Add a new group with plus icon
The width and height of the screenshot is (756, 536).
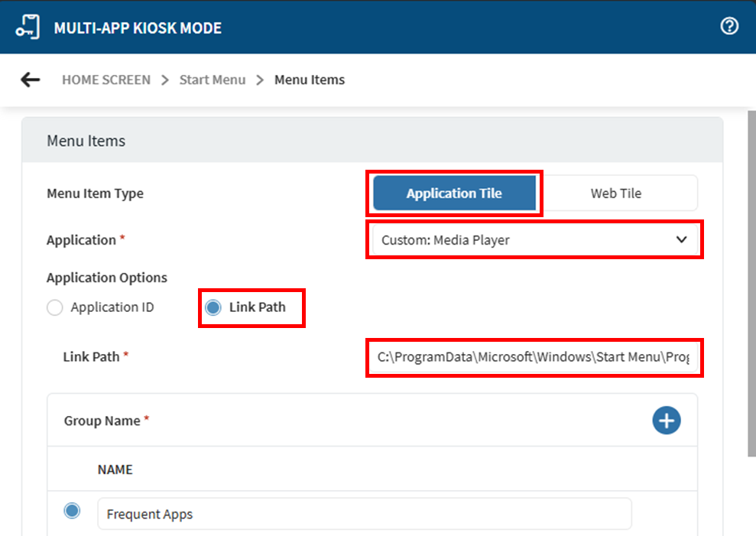tap(666, 420)
